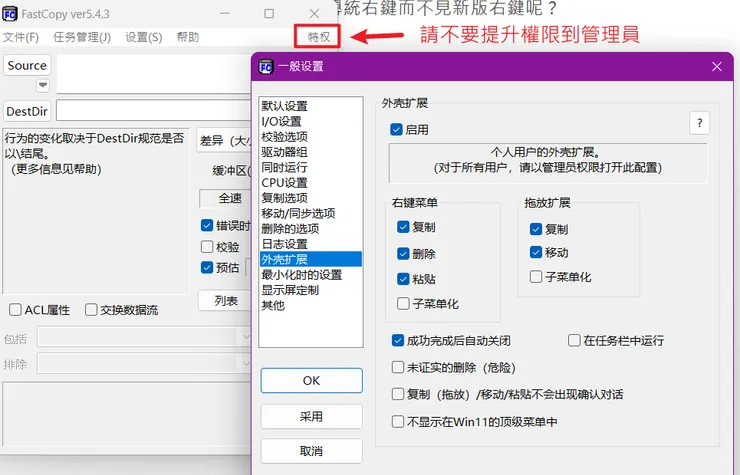Toggle 错误时 checkbox in main window
Viewport: 740px width, 475px height.
coord(207,225)
